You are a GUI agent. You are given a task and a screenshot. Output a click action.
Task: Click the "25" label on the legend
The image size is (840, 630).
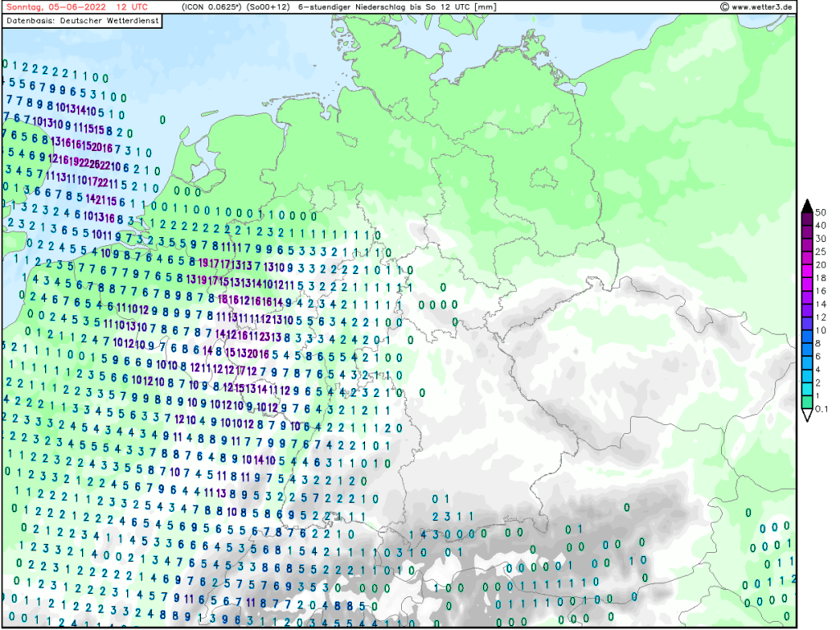820,251
